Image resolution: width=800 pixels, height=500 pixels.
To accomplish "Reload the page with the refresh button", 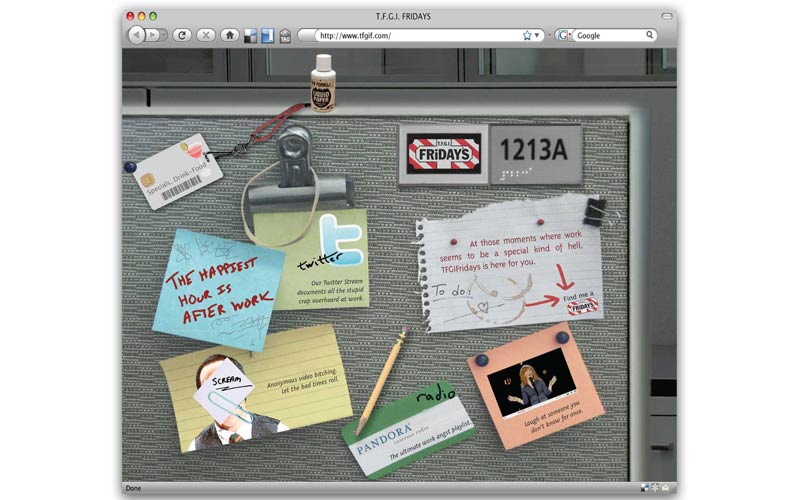I will tap(182, 35).
